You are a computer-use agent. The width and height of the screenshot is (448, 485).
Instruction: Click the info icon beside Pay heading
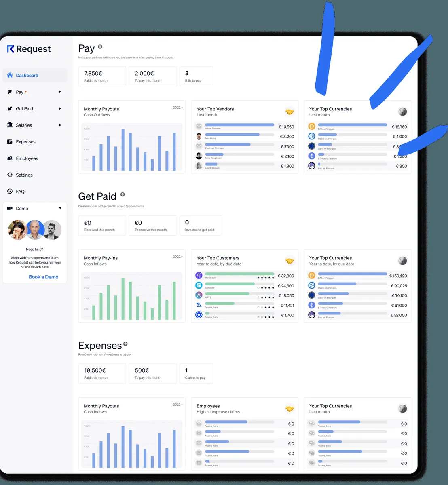click(x=100, y=47)
